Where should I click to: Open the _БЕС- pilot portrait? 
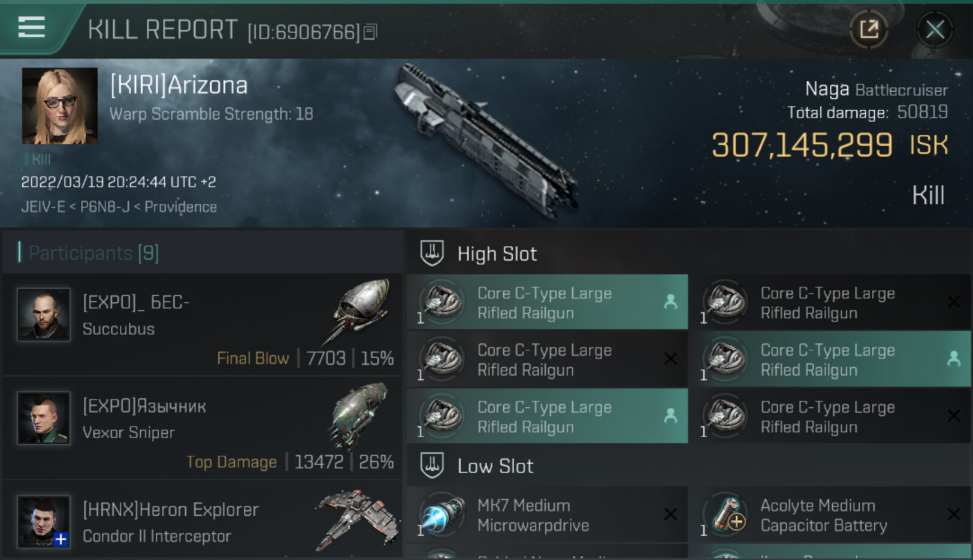(x=43, y=314)
